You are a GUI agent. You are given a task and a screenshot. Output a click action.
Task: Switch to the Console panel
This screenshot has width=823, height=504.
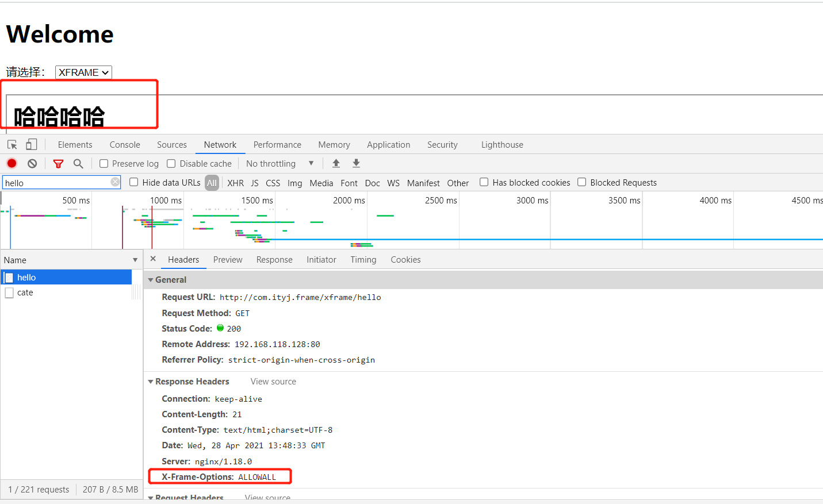point(124,144)
